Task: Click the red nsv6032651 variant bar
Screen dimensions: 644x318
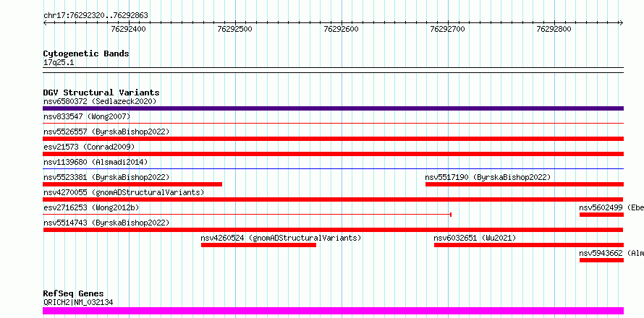Action: (529, 245)
